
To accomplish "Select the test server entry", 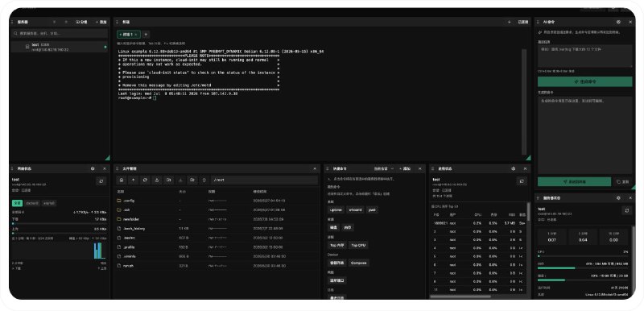I will coord(60,47).
